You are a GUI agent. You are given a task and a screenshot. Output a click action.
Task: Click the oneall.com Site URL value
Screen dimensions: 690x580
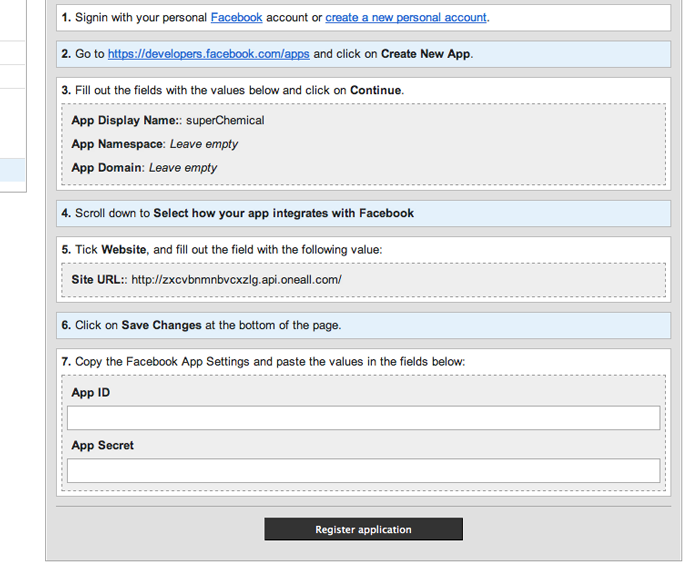[236, 280]
